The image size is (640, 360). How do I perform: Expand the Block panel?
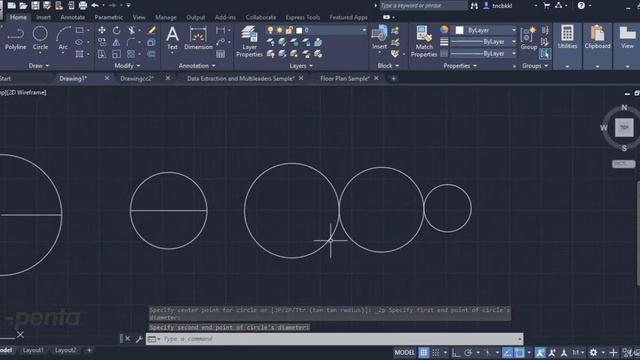(x=388, y=66)
